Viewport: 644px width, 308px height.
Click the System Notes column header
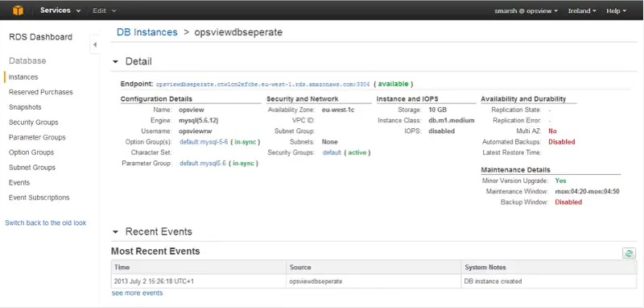(x=549, y=267)
